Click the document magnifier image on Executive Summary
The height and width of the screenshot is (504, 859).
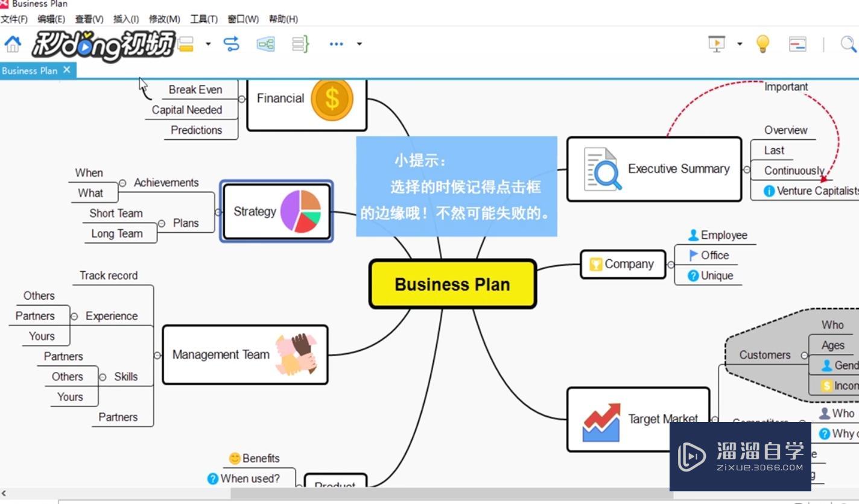click(602, 169)
